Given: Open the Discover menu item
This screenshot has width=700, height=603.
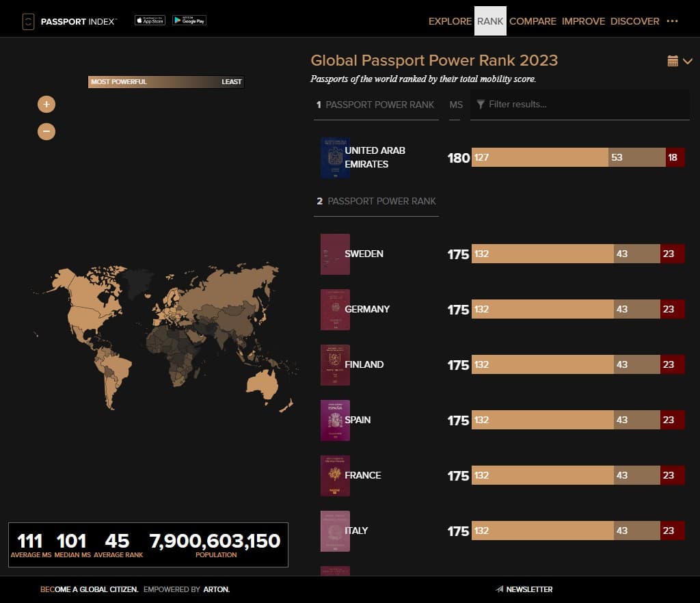Looking at the screenshot, I should click(634, 21).
